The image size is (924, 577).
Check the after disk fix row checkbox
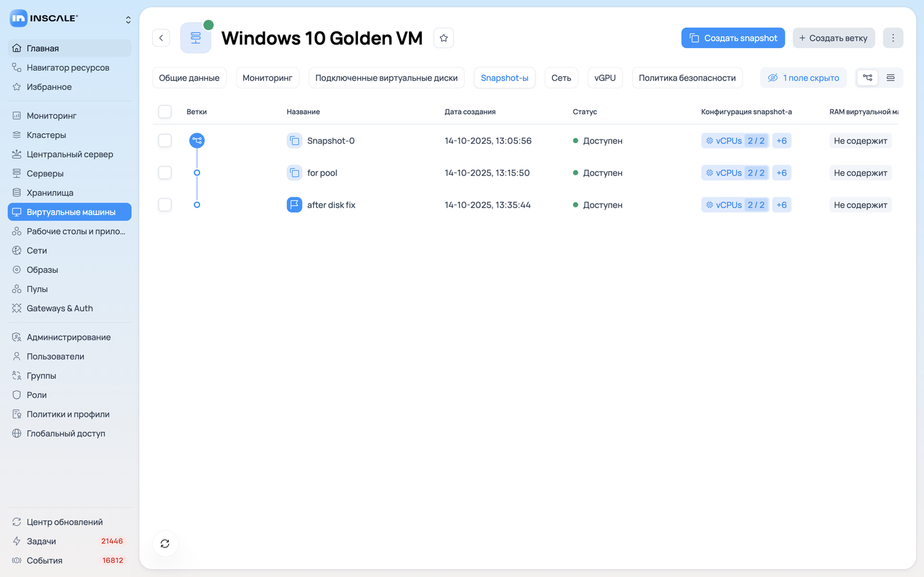[165, 205]
